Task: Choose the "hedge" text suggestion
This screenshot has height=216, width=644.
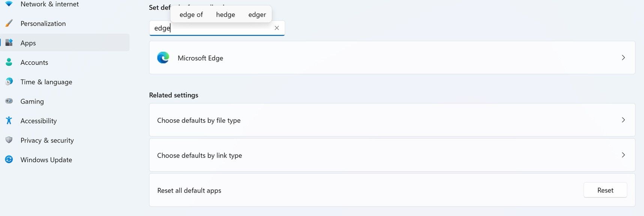Action: (225, 15)
